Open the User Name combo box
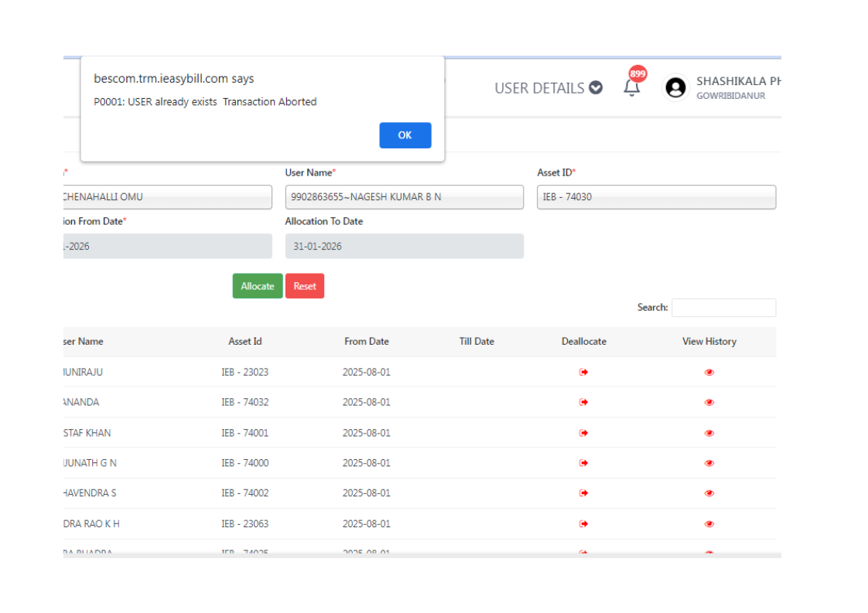Viewport: 868px width, 613px height. pos(404,197)
